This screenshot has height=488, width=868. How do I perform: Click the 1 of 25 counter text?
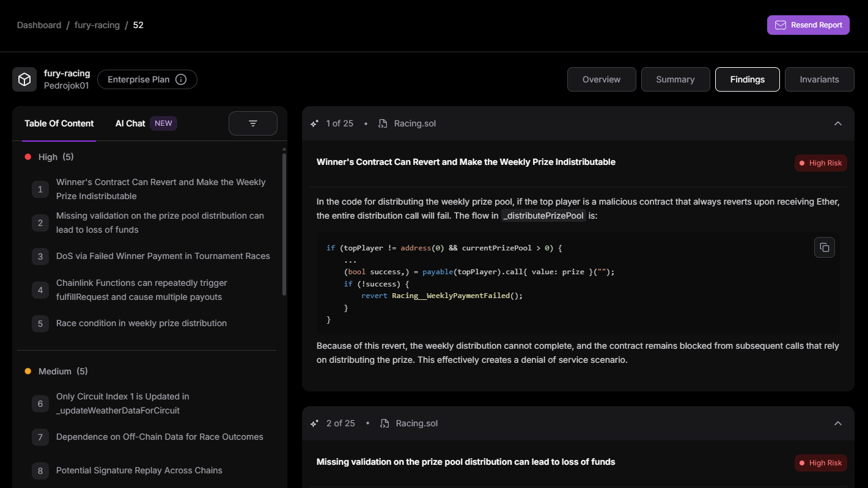[x=340, y=123]
